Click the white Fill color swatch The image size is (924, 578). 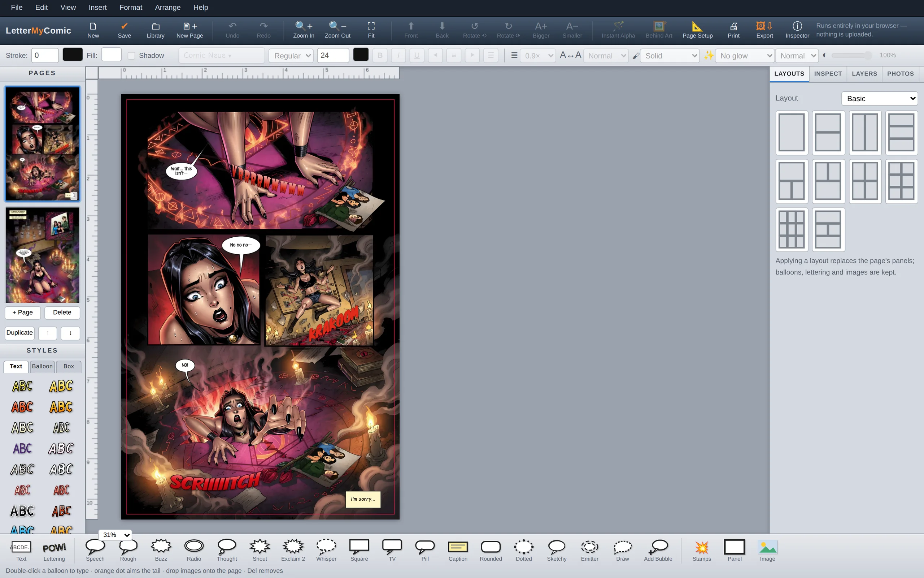click(112, 55)
